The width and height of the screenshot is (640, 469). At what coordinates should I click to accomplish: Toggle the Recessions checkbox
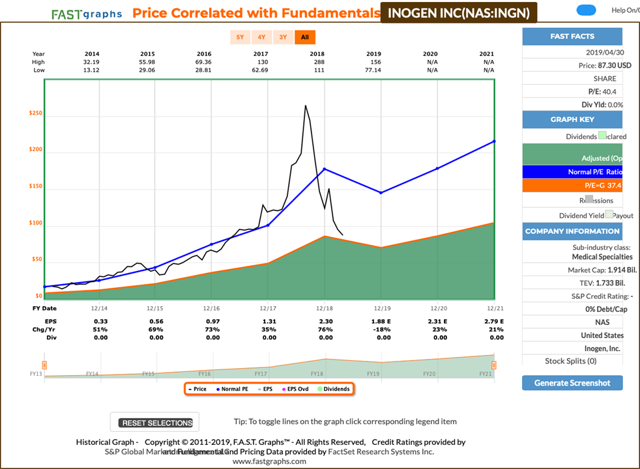pos(589,199)
